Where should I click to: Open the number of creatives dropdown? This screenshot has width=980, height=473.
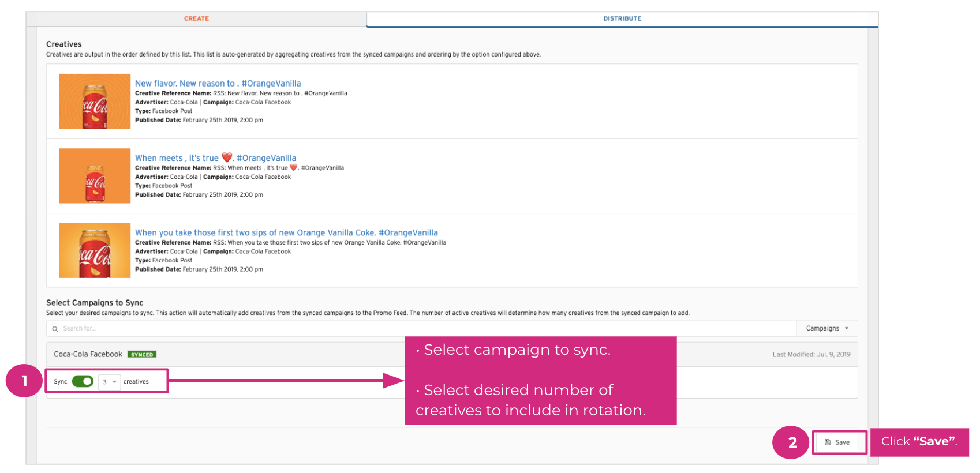coord(109,382)
